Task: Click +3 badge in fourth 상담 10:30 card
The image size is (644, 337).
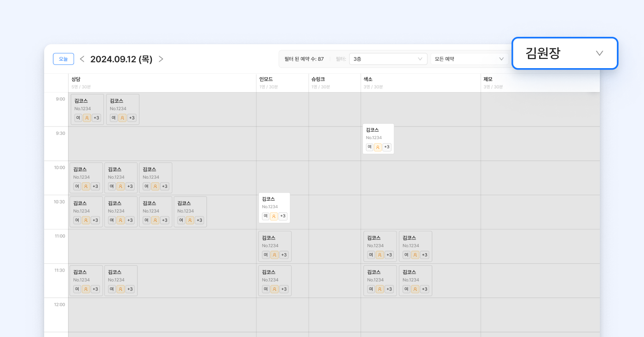Action: [199, 221]
